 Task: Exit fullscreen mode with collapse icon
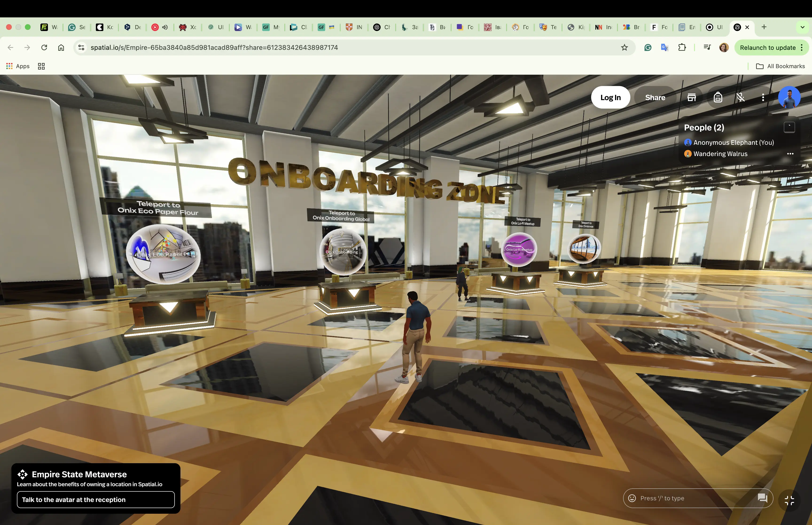pos(789,500)
